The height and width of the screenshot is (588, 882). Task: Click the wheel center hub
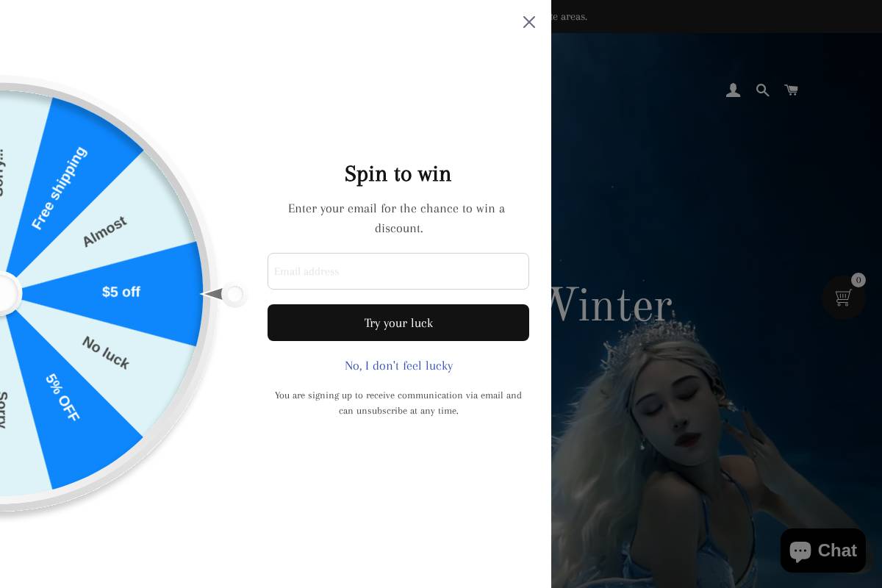(4, 294)
